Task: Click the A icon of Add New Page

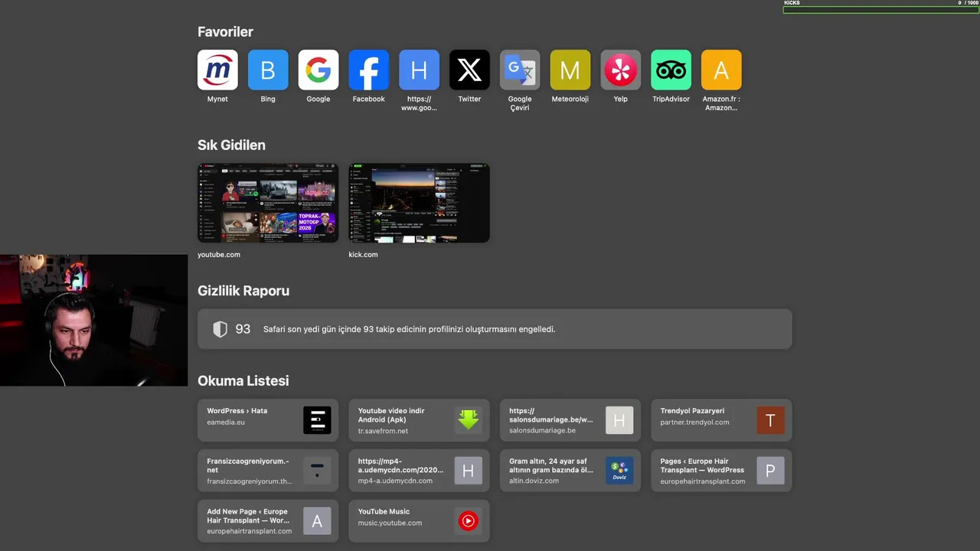Action: click(317, 521)
